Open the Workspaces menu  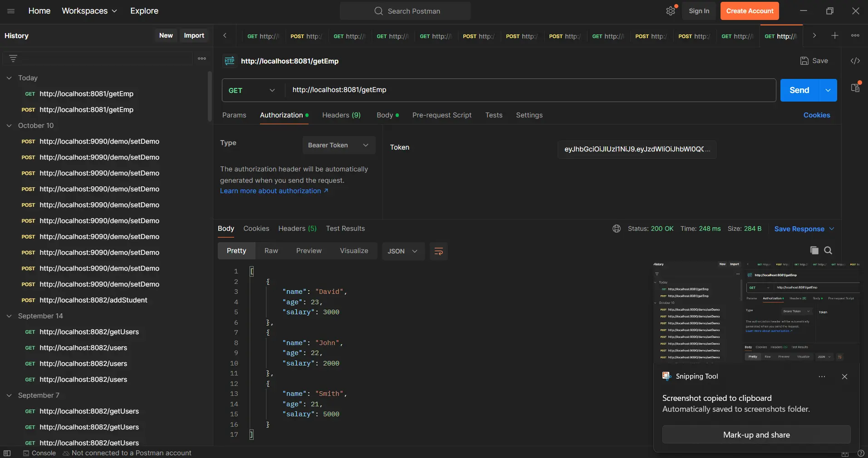point(89,11)
